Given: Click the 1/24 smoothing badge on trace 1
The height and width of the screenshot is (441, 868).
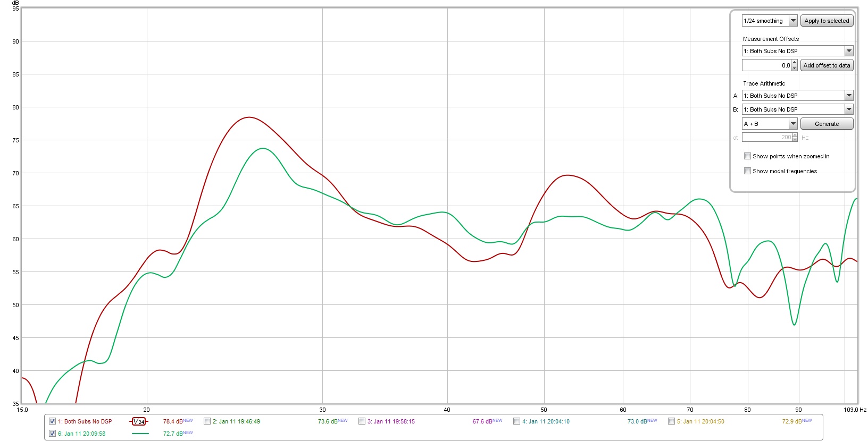Looking at the screenshot, I should click(x=139, y=421).
